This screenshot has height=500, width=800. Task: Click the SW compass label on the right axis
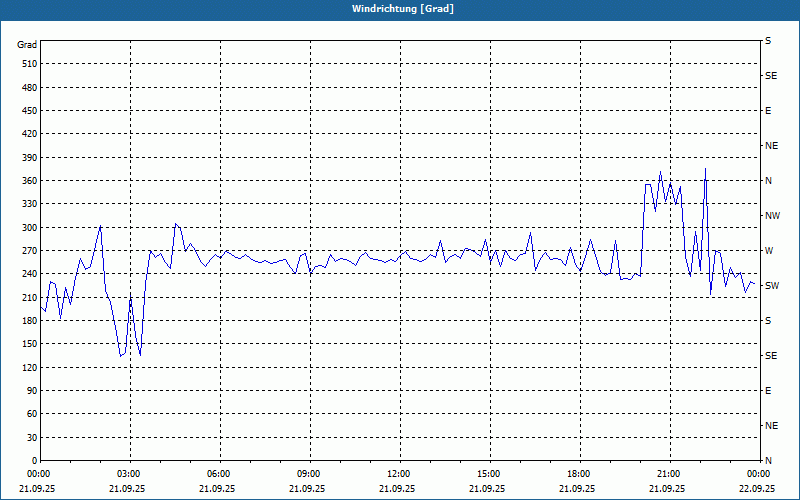772,286
